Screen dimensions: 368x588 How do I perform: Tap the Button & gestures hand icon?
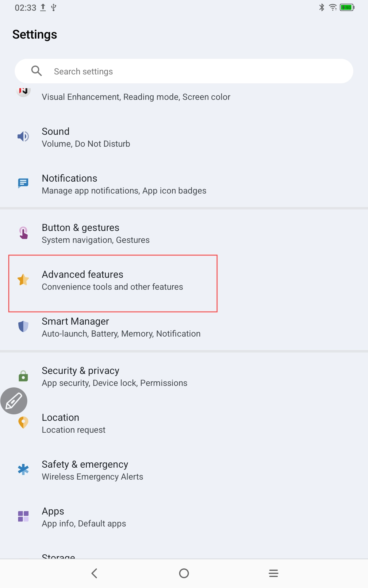click(x=23, y=233)
